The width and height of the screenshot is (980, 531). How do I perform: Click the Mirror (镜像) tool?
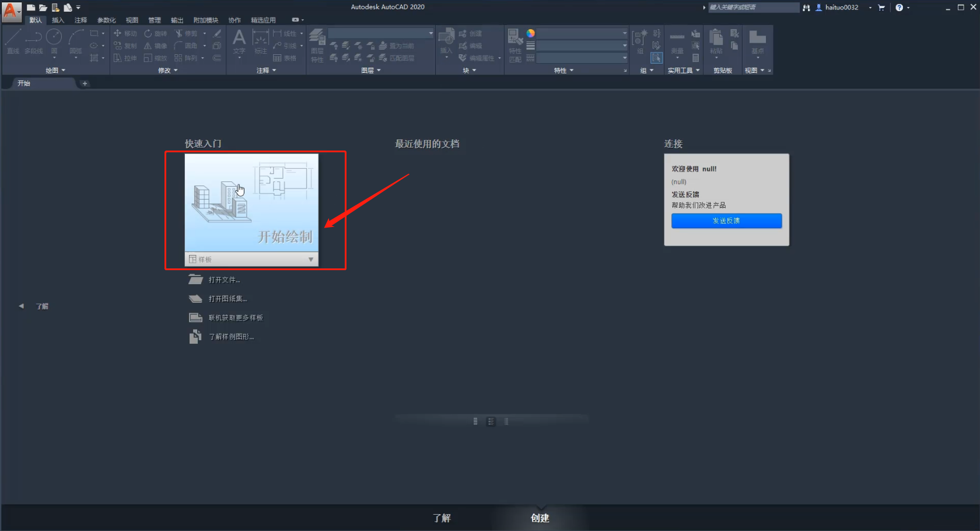pyautogui.click(x=156, y=46)
